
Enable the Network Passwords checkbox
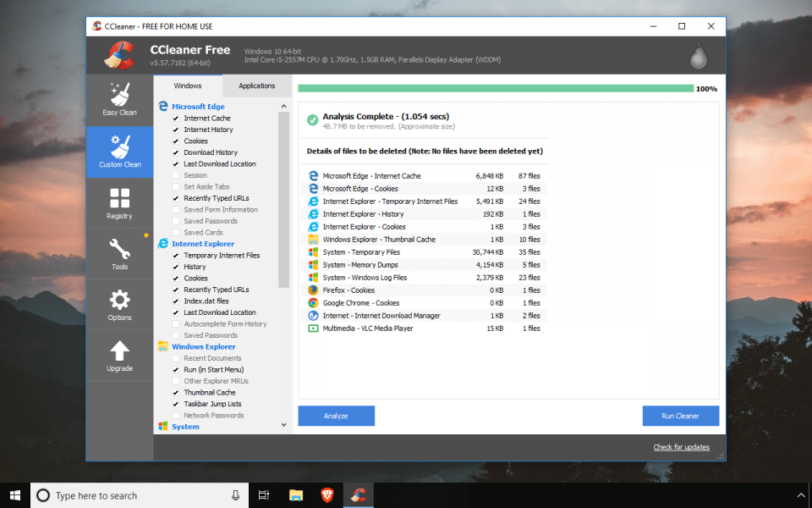(176, 415)
